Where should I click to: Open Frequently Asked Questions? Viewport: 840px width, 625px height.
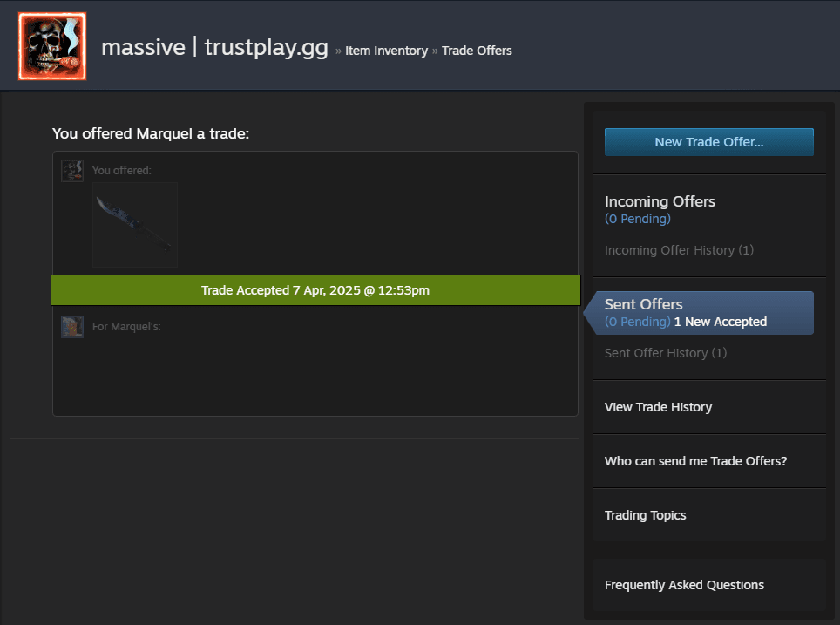click(x=684, y=585)
